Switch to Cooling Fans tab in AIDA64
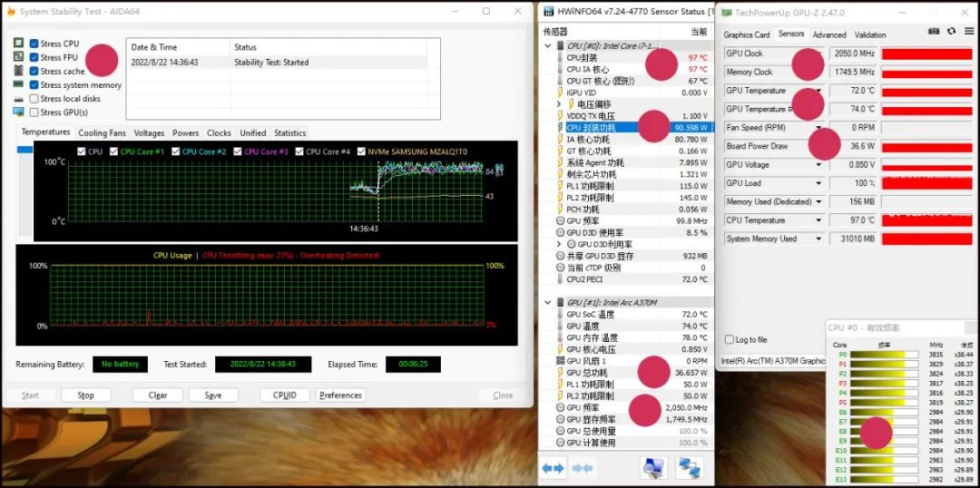 [x=102, y=133]
